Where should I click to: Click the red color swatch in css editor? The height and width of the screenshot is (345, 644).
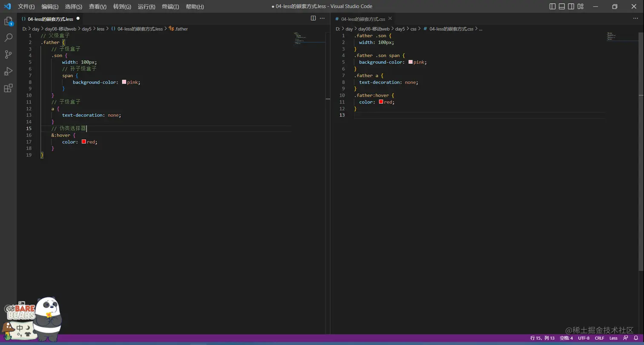[381, 102]
